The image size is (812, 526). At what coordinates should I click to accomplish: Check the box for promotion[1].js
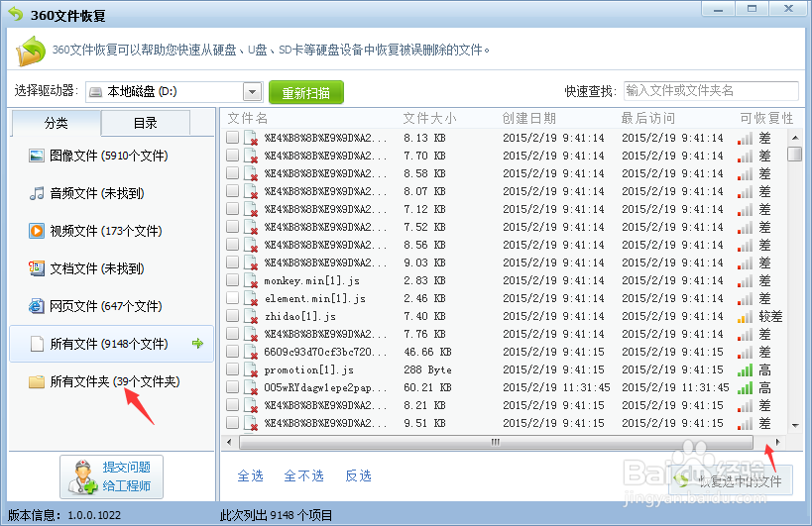pyautogui.click(x=233, y=368)
